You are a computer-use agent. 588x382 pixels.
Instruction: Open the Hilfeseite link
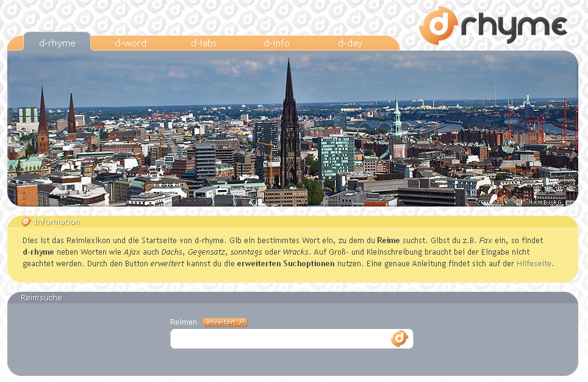(534, 263)
